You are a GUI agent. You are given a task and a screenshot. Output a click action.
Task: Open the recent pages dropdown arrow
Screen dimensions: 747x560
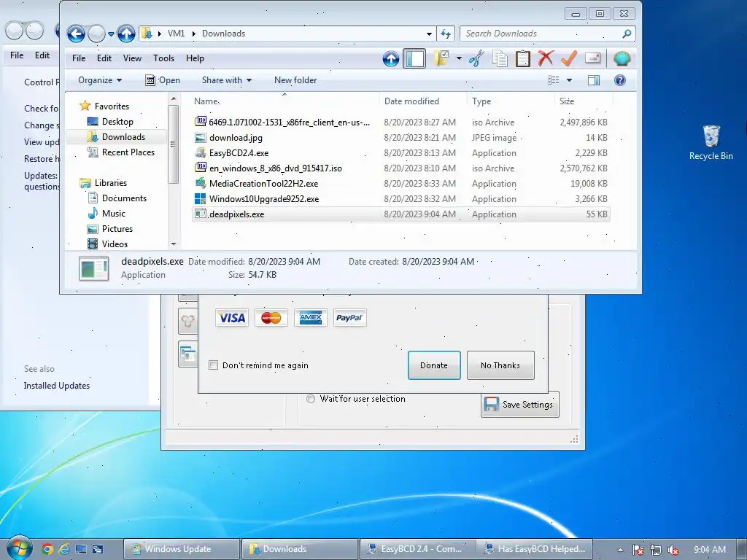click(111, 34)
